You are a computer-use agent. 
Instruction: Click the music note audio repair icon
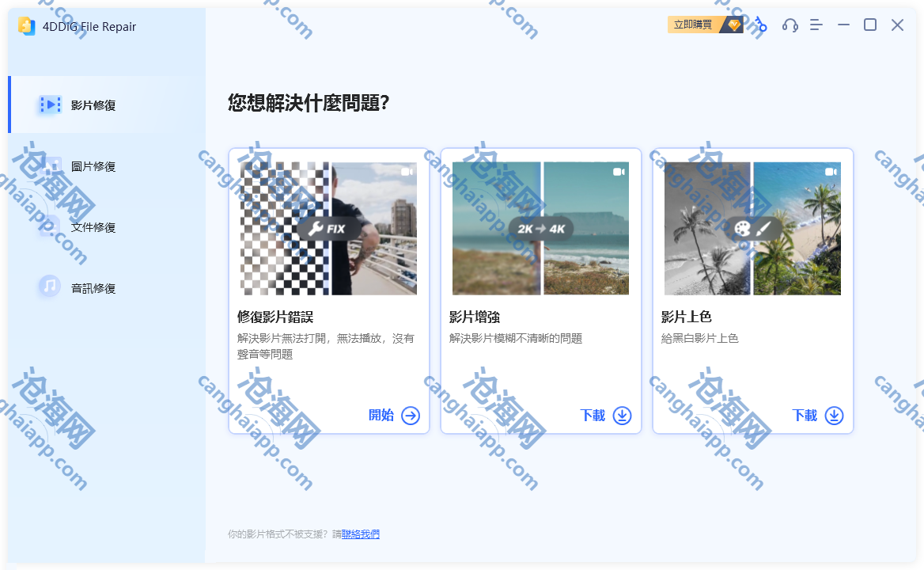click(x=50, y=286)
